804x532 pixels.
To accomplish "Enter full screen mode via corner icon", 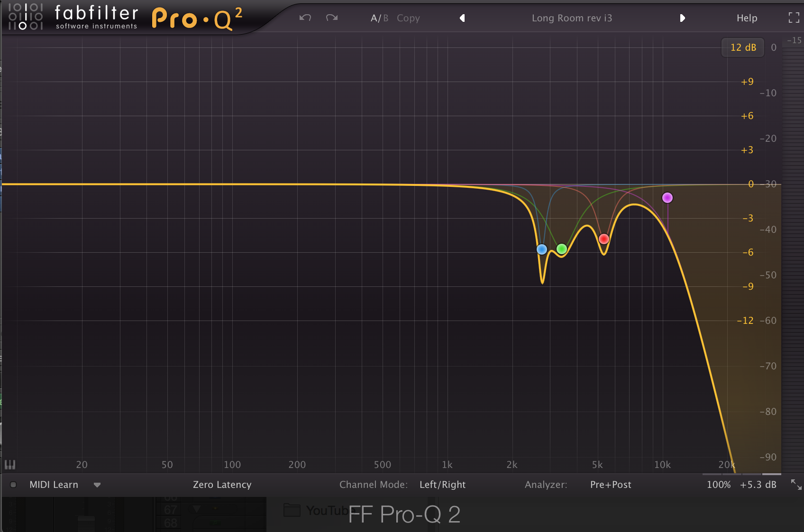I will point(794,18).
